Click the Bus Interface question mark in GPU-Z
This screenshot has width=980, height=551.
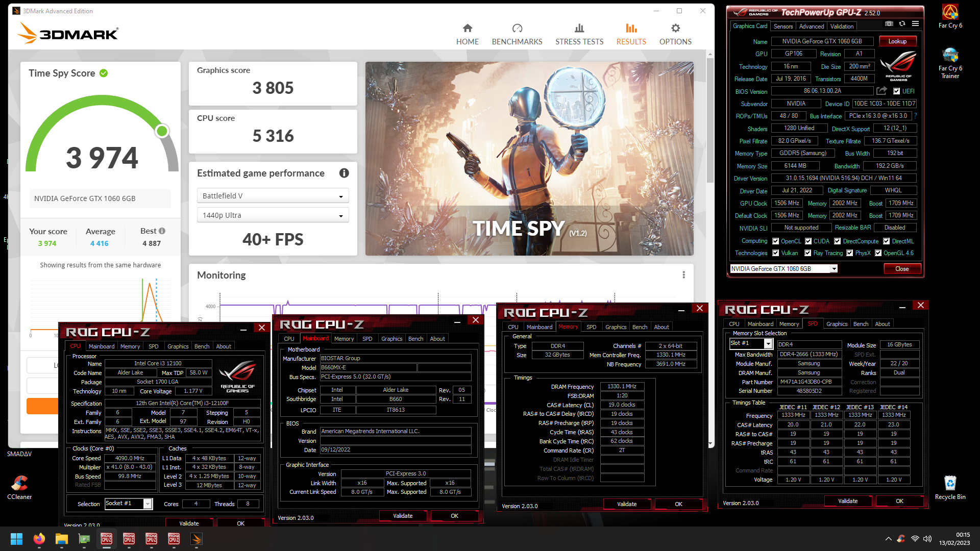[x=915, y=116]
